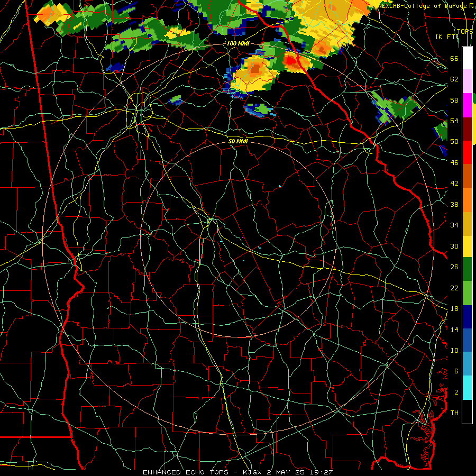Image resolution: width=476 pixels, height=476 pixels.
Task: Click the '[K FT]' units label
Action: pos(447,36)
